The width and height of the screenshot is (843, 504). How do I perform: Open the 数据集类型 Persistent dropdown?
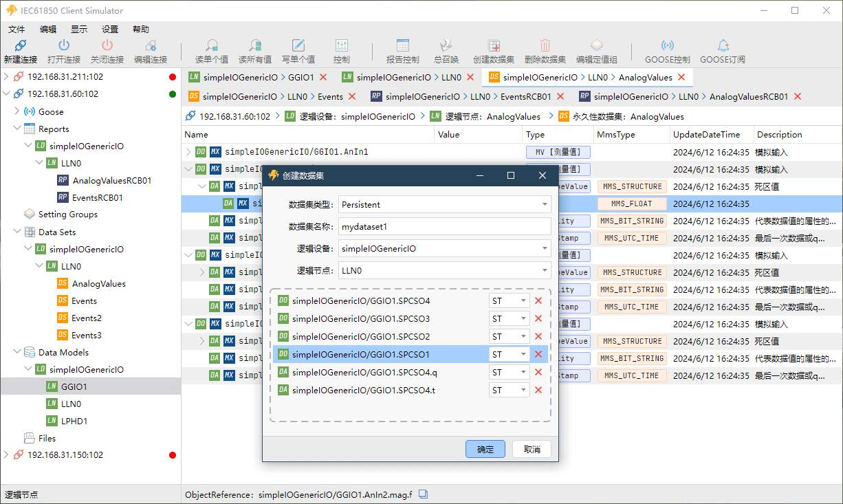[x=545, y=204]
